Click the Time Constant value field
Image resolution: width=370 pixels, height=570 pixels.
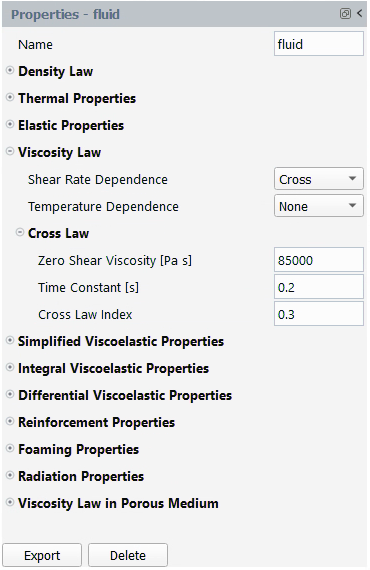(318, 287)
